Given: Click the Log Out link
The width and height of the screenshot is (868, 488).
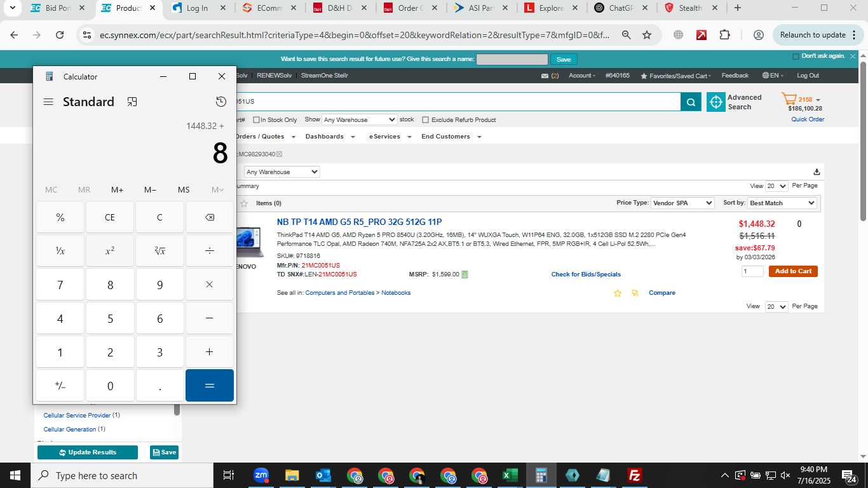Looking at the screenshot, I should click(808, 76).
